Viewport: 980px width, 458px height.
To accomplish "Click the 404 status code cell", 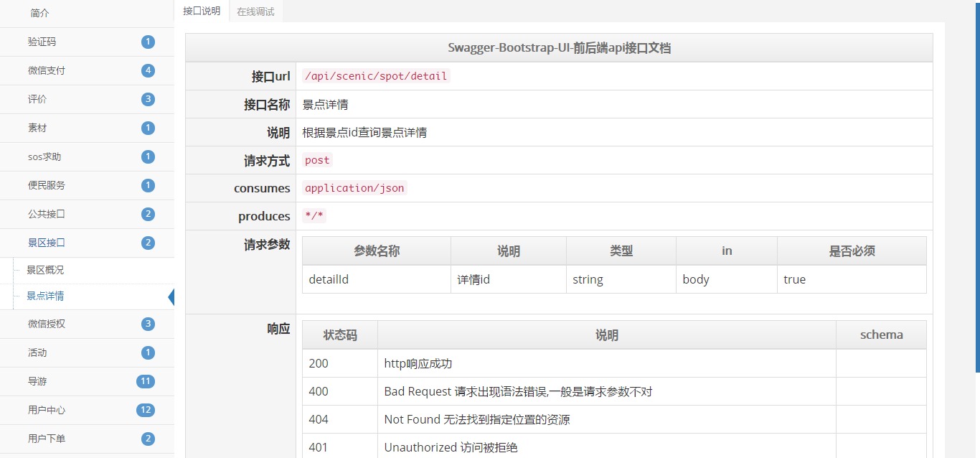I will pos(340,419).
